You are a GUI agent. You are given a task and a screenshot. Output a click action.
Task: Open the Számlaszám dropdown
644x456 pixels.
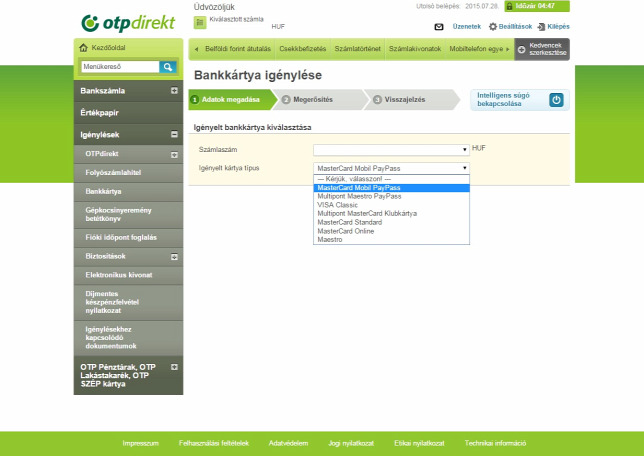coord(391,150)
